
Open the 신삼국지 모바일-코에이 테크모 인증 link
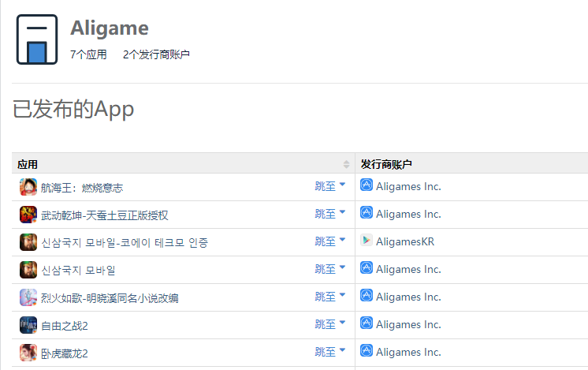coord(124,243)
